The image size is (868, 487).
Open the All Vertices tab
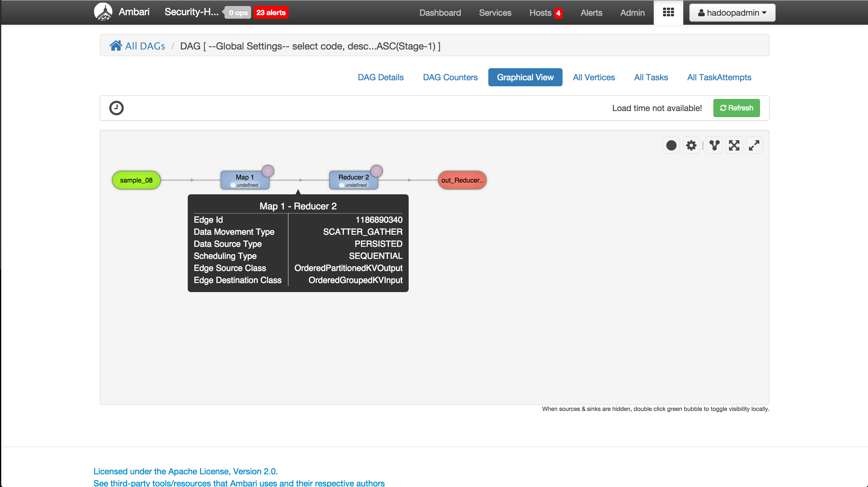pyautogui.click(x=593, y=77)
